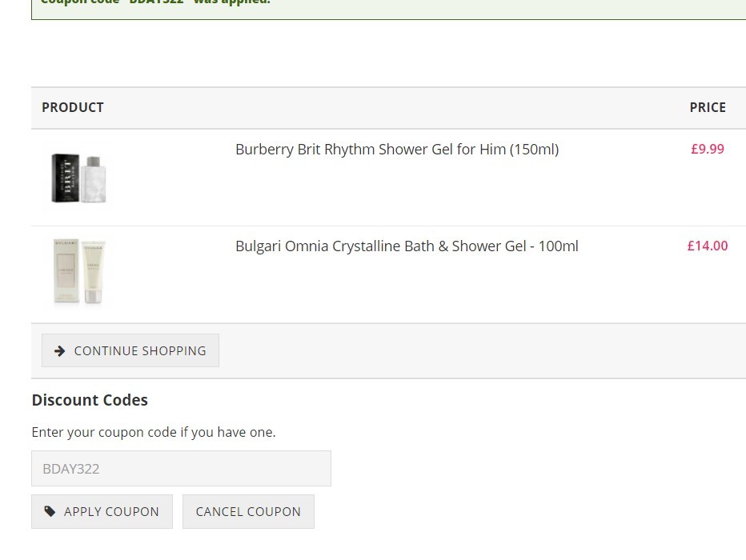Focus the coupon code field containing BDAY322
This screenshot has width=746, height=560.
pos(181,469)
